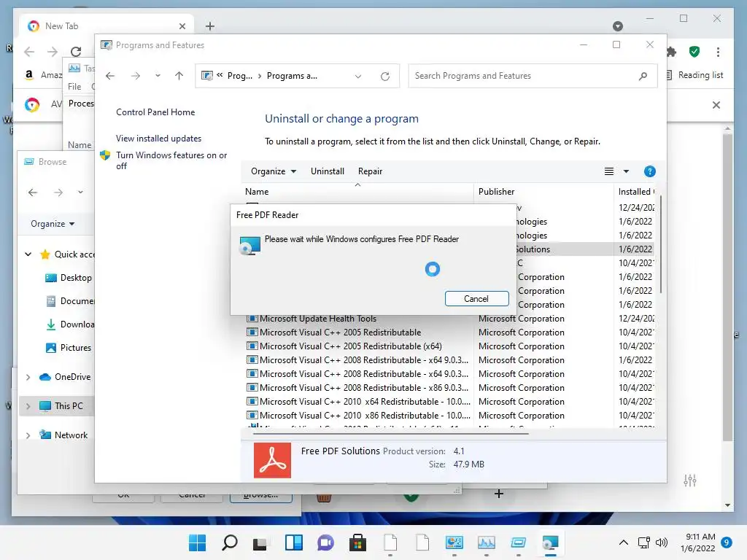Expand the address bar history dropdown

(358, 76)
